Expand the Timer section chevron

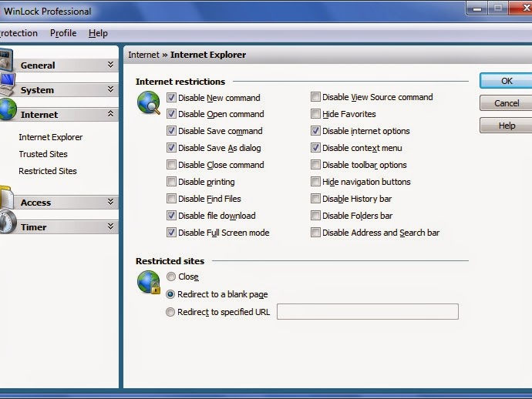click(x=110, y=226)
